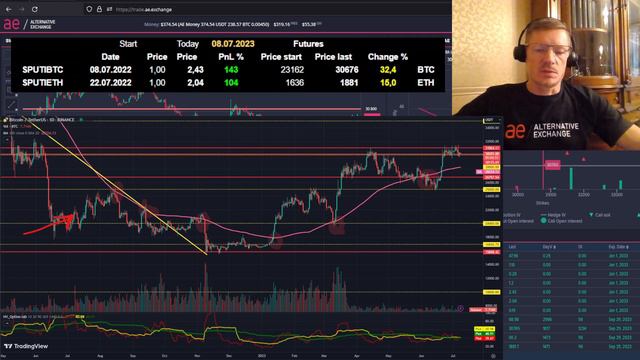This screenshot has height=360, width=640.
Task: Click the account Money balance summary
Action: (207, 24)
